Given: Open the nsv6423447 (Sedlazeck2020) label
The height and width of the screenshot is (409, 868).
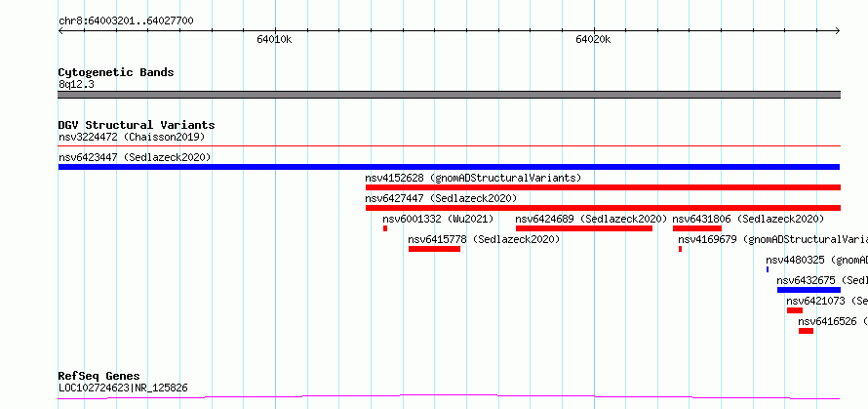Looking at the screenshot, I should pos(135,157).
